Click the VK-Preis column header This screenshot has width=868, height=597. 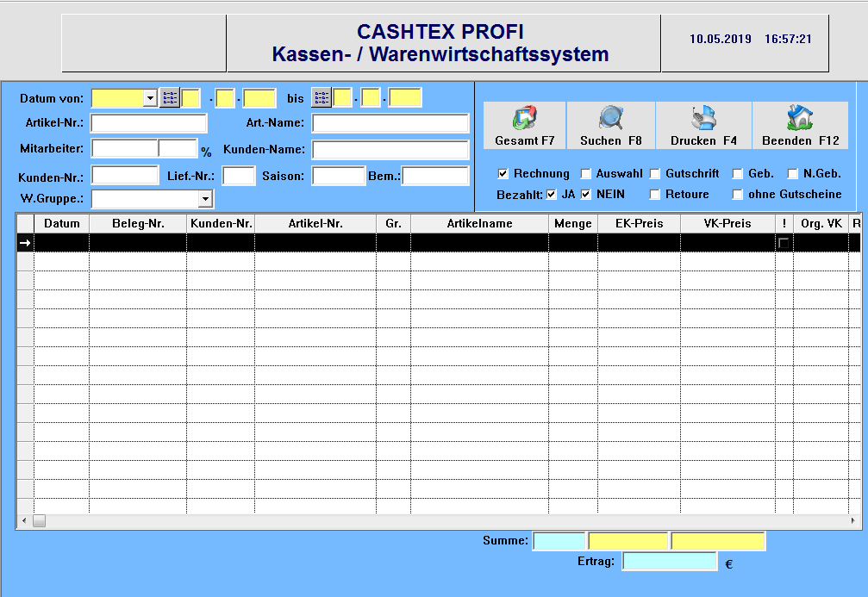coord(727,223)
